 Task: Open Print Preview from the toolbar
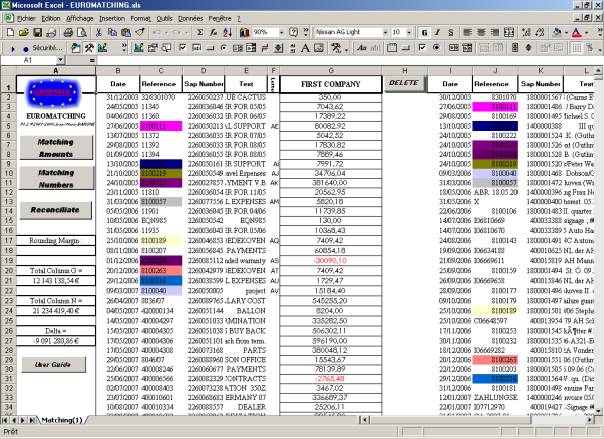81,32
